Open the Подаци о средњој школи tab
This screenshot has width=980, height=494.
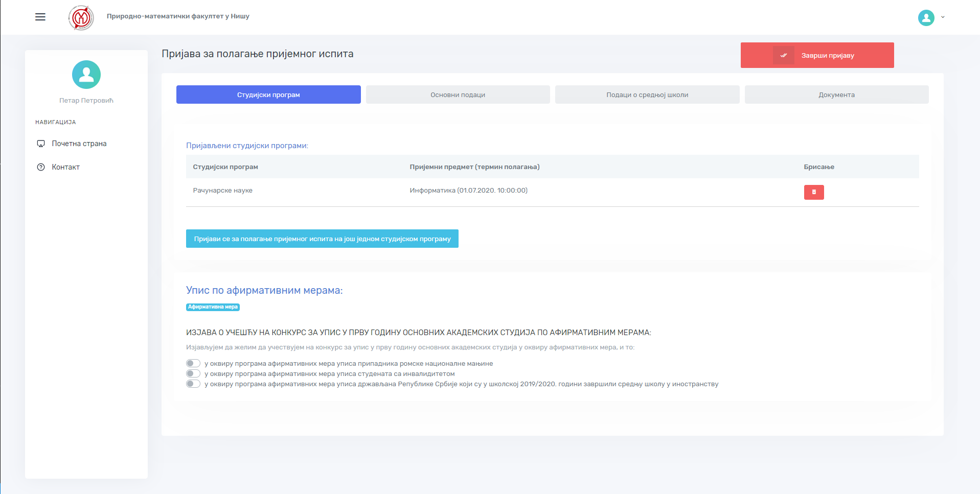pos(647,95)
